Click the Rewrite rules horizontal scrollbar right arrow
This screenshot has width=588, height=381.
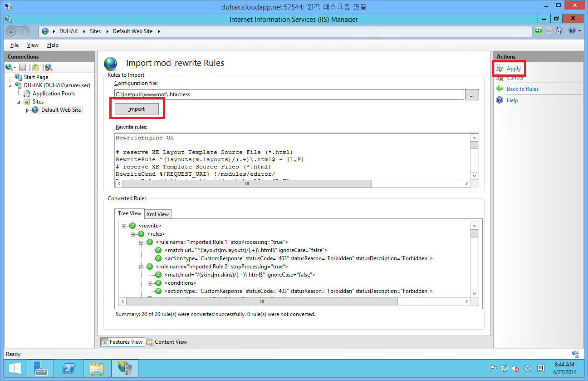click(466, 184)
